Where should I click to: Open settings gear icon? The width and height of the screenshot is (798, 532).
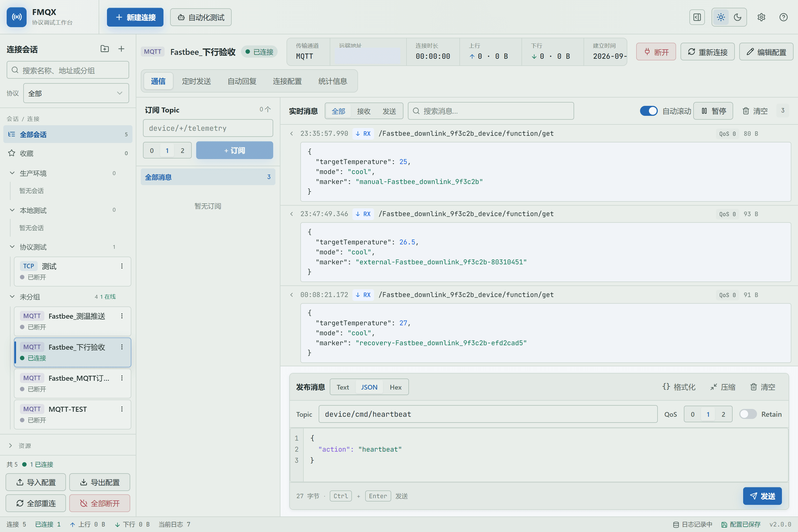(761, 17)
